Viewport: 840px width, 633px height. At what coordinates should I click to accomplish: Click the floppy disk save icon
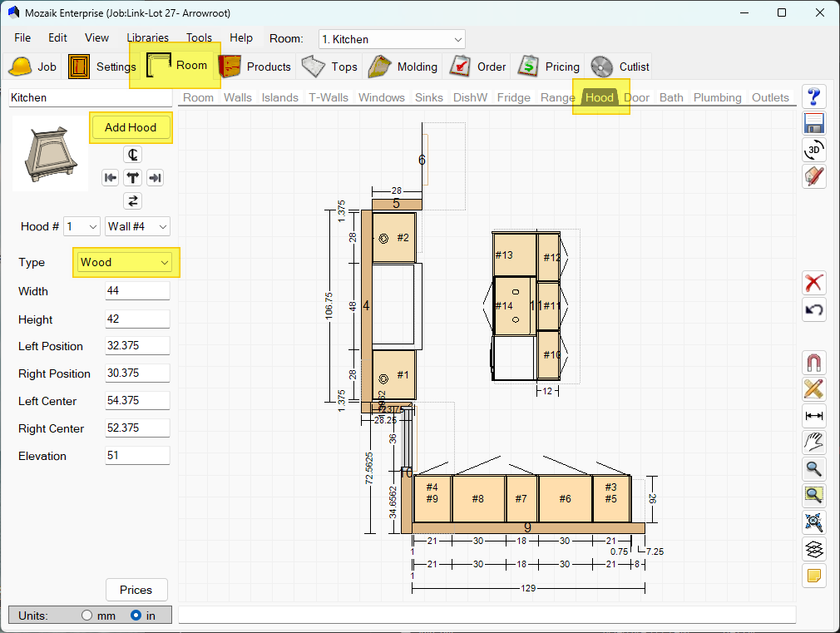814,123
